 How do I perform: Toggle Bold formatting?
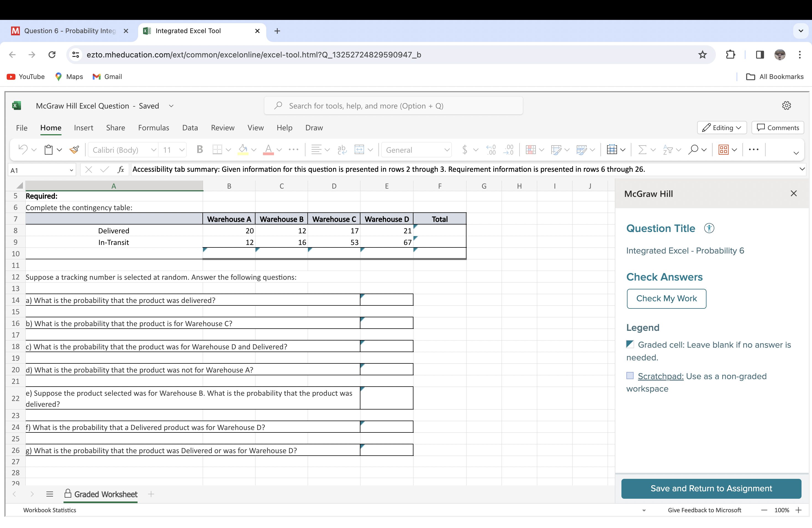tap(200, 150)
